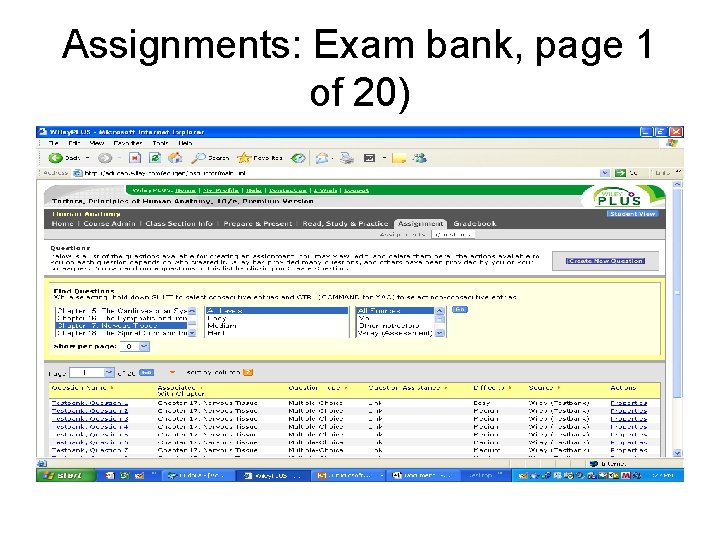Click the Edit page toolbar icon
Image resolution: width=720 pixels, height=540 pixels.
point(369,158)
